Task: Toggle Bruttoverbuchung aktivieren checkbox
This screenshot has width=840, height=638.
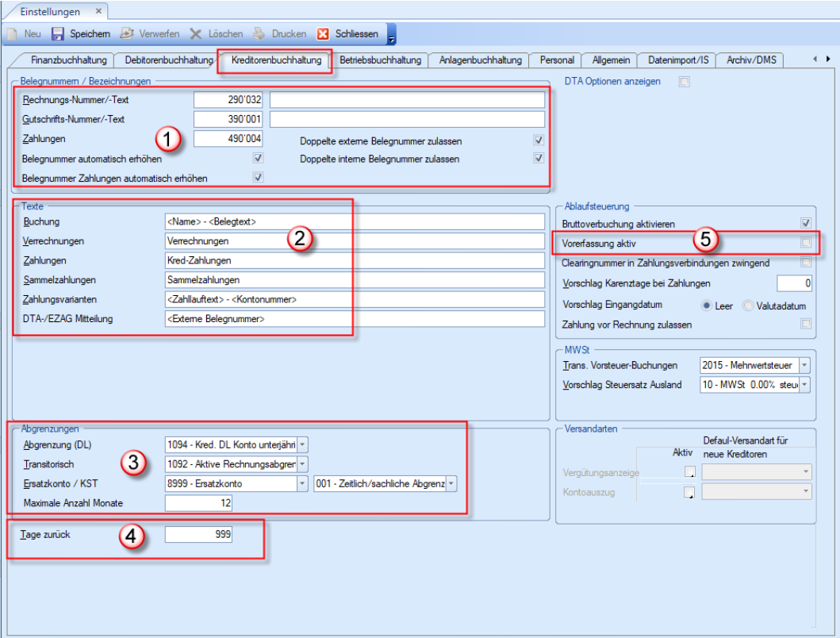Action: (806, 224)
